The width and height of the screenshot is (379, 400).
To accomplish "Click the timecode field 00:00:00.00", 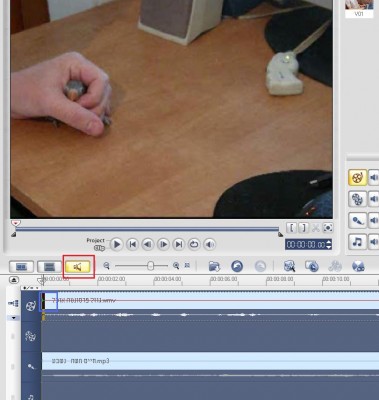I will [305, 245].
